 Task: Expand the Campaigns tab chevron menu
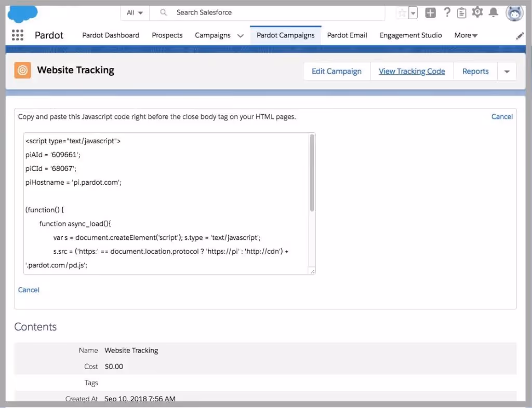point(240,36)
